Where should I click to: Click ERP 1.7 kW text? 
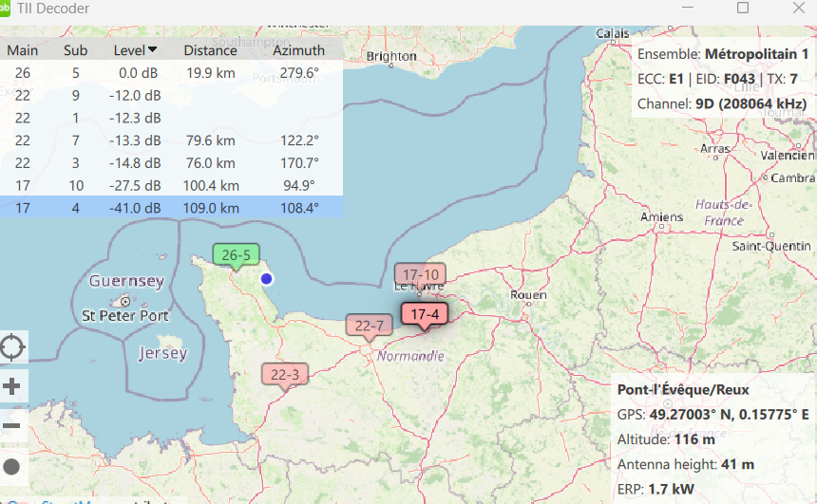(655, 490)
